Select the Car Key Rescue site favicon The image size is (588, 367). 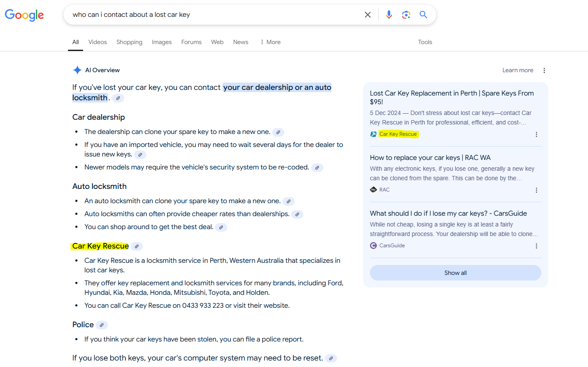click(373, 134)
